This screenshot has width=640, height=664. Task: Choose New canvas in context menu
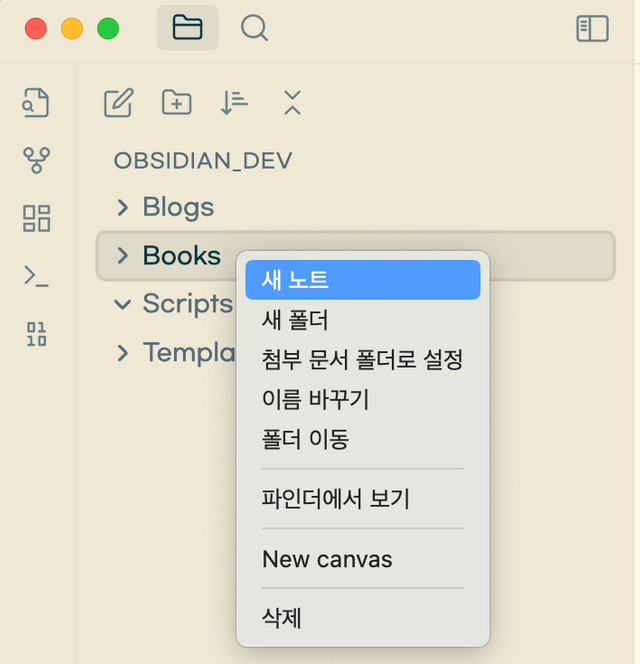(x=363, y=559)
